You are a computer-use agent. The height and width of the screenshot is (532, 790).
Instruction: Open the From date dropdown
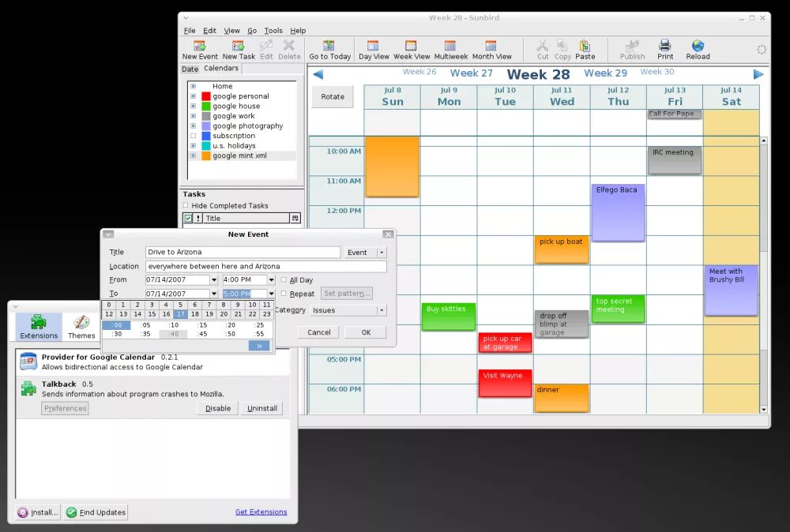213,280
